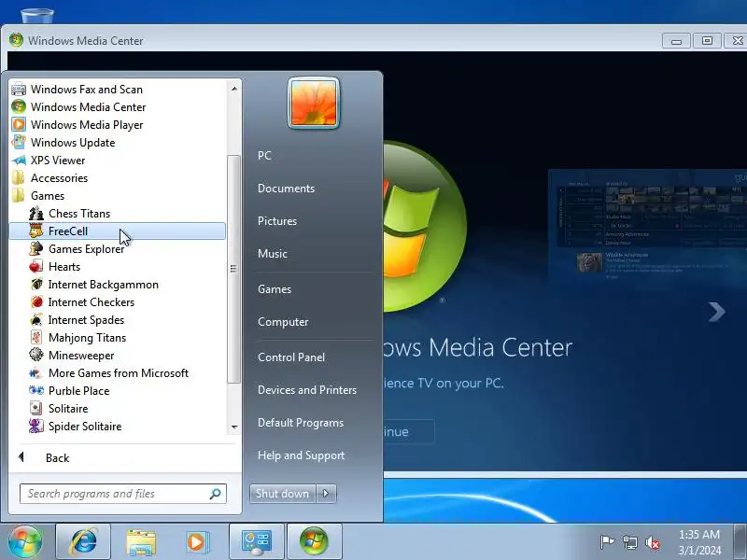Open Help and Support
This screenshot has height=560, width=747.
tap(301, 455)
